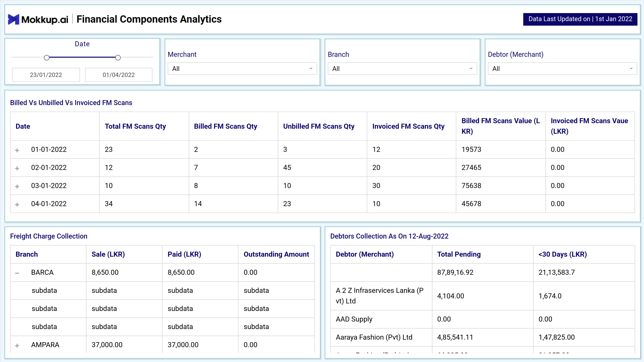Click the date slider start handle
This screenshot has width=644, height=362.
(x=47, y=58)
